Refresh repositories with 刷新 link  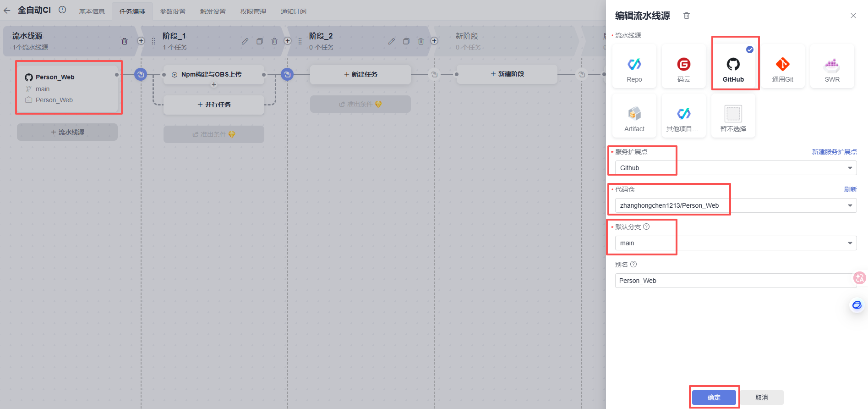click(851, 189)
